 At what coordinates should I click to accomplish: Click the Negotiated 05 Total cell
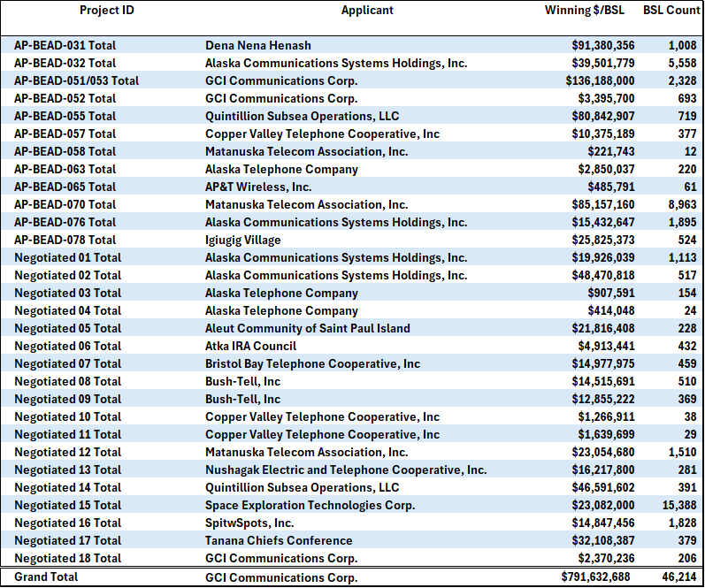67,328
